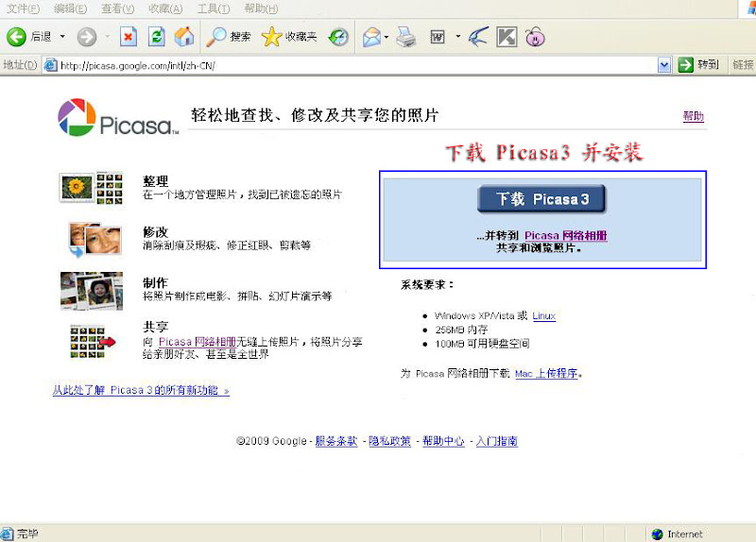
Task: Open Search with the magnifier icon
Action: 229,37
